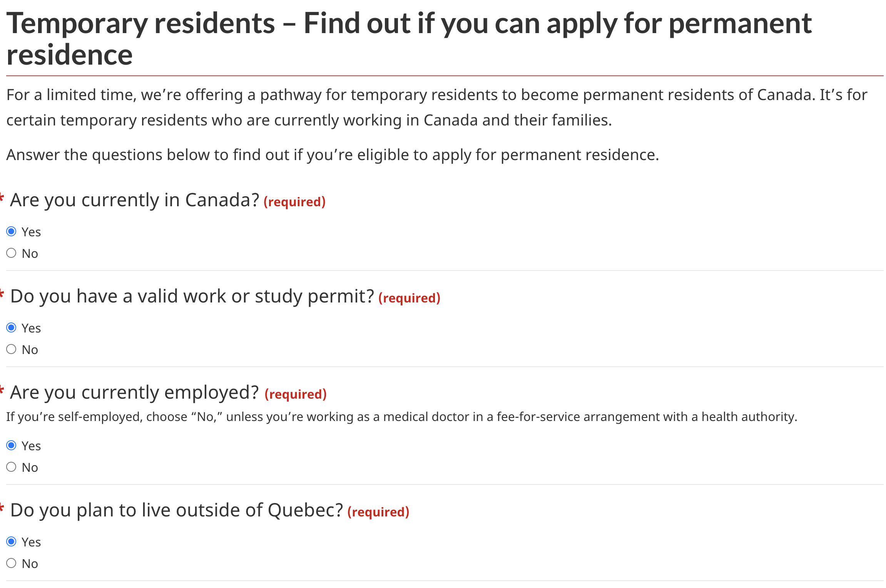Click the (required) tag beside the permit question
Image resolution: width=886 pixels, height=588 pixels.
(409, 298)
